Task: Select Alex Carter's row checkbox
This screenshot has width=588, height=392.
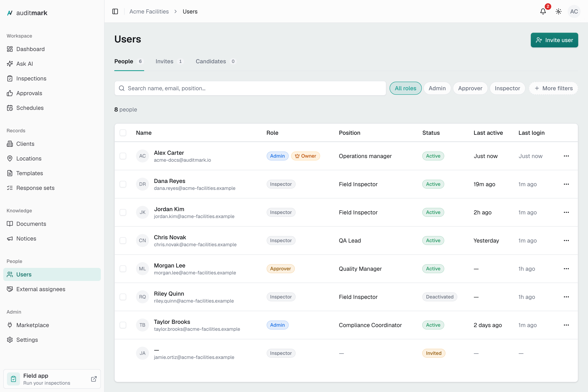Action: point(123,156)
